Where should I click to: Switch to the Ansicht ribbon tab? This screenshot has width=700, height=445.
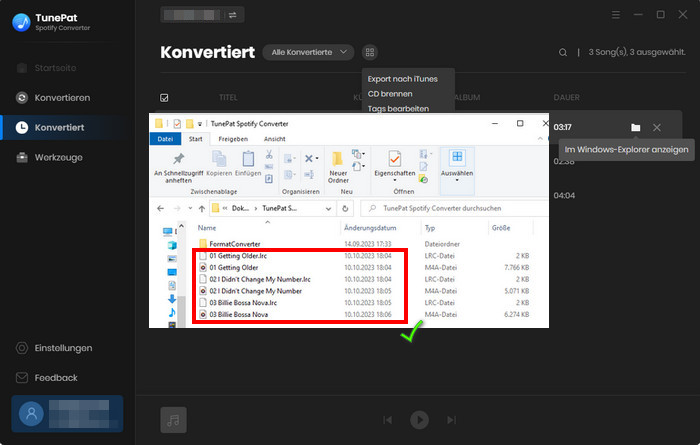[x=275, y=139]
